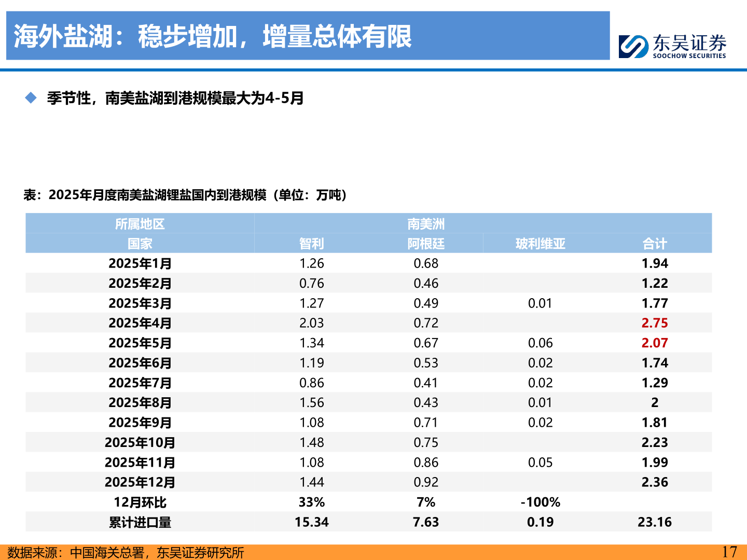Open the 国家 header cell
This screenshot has height=560, width=747.
tap(141, 244)
